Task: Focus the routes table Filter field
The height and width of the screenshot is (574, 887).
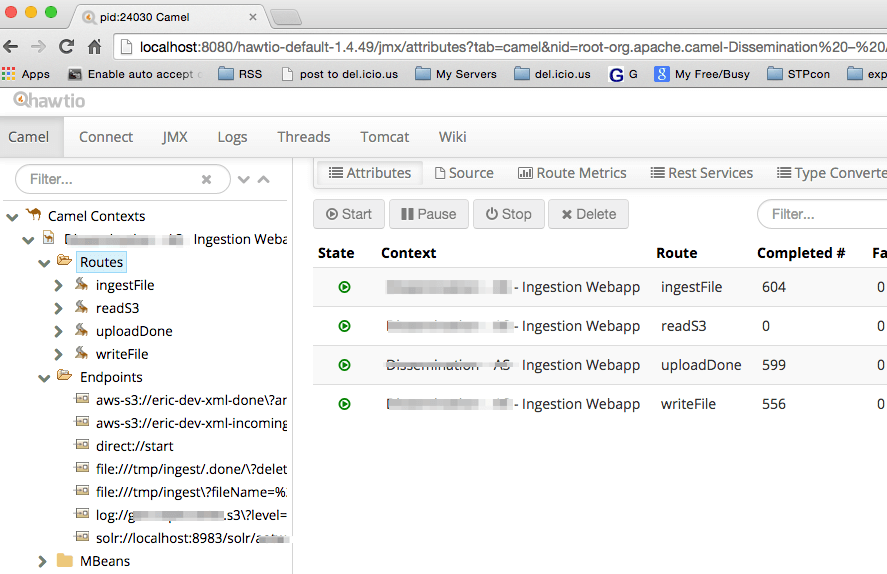Action: point(821,214)
